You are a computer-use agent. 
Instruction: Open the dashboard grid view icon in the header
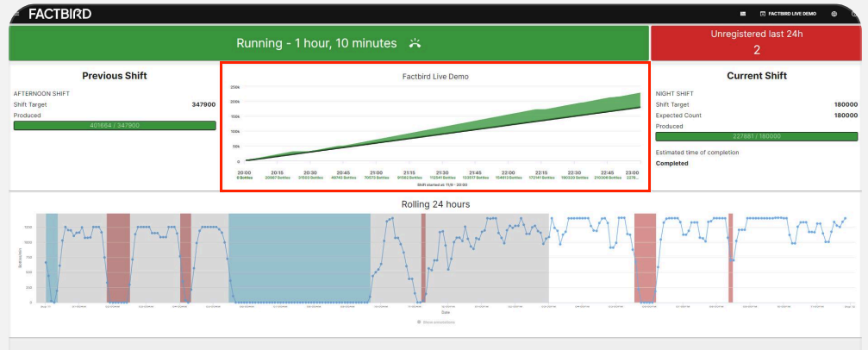743,14
